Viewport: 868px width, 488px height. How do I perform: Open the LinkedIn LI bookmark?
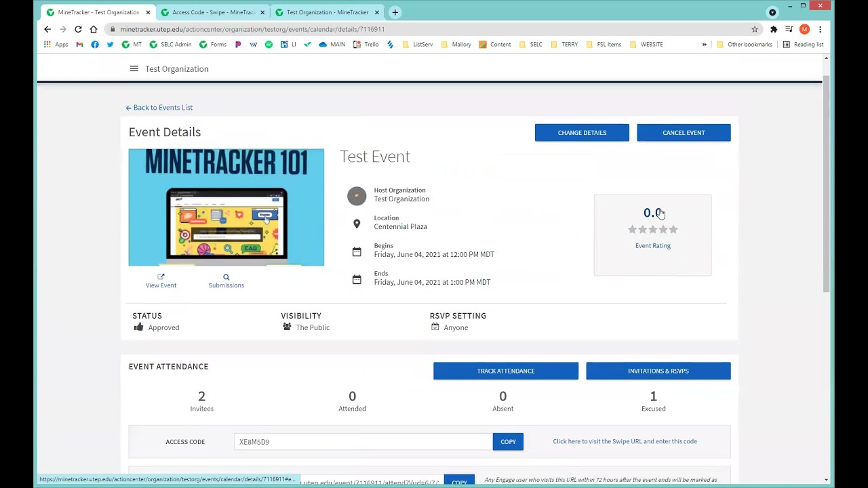click(288, 45)
